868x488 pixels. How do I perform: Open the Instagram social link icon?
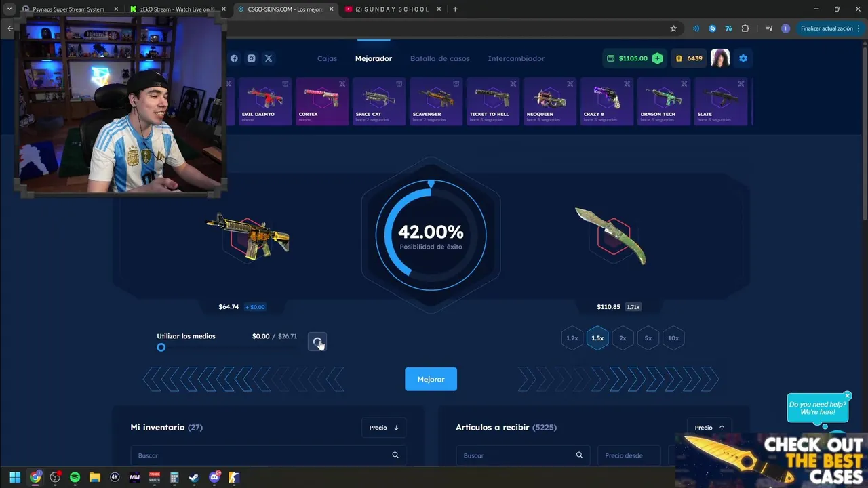pyautogui.click(x=251, y=58)
